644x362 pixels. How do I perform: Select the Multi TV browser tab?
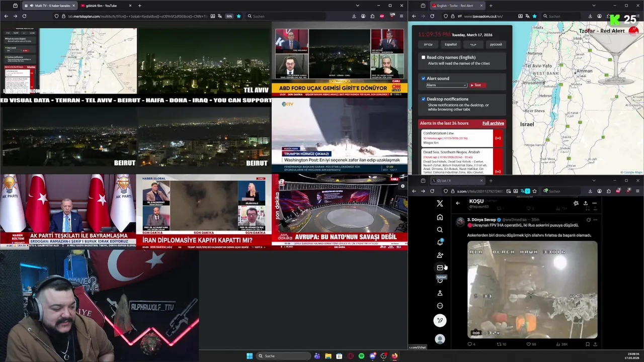coord(49,6)
